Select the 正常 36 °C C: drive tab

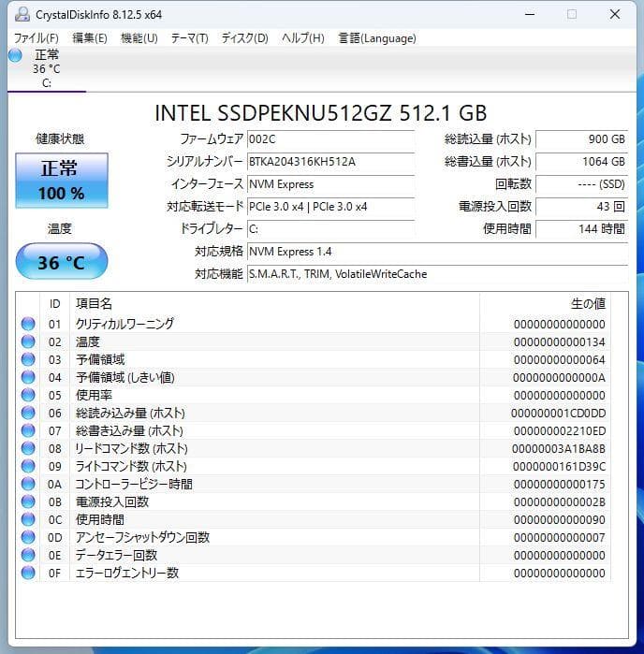click(46, 69)
